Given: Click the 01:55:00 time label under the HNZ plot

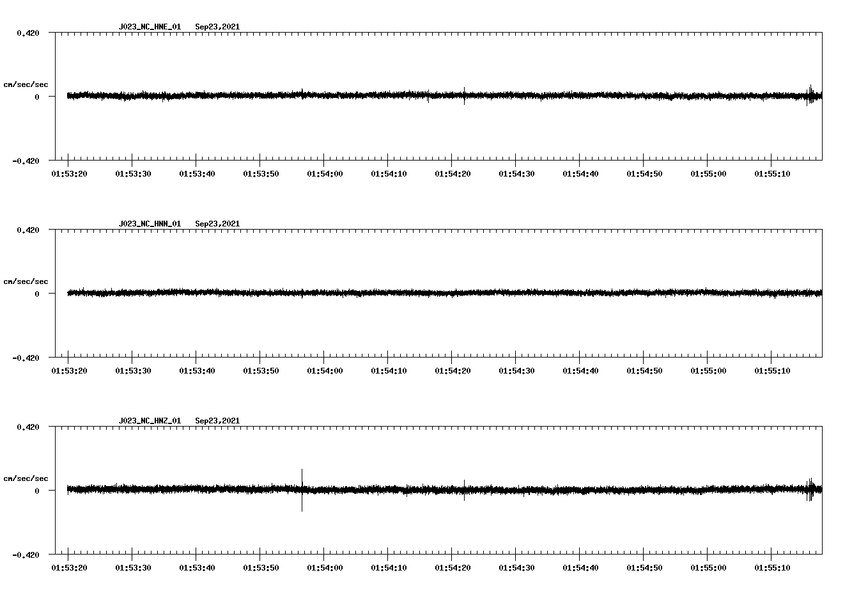Looking at the screenshot, I should click(x=708, y=568).
